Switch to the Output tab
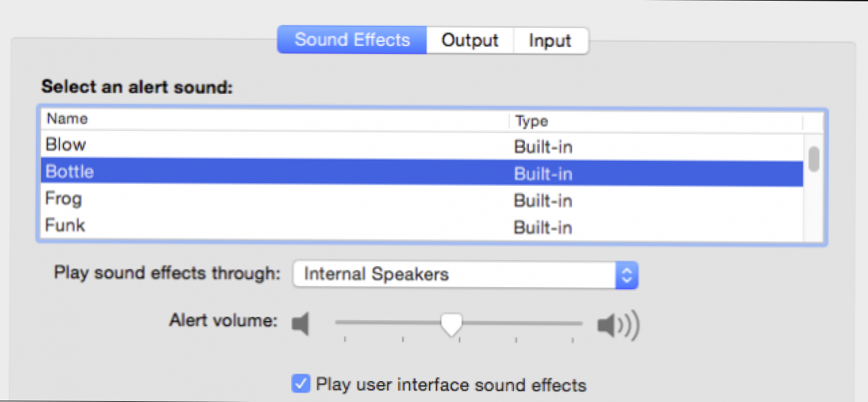Screen dimensions: 868x402 [470, 40]
